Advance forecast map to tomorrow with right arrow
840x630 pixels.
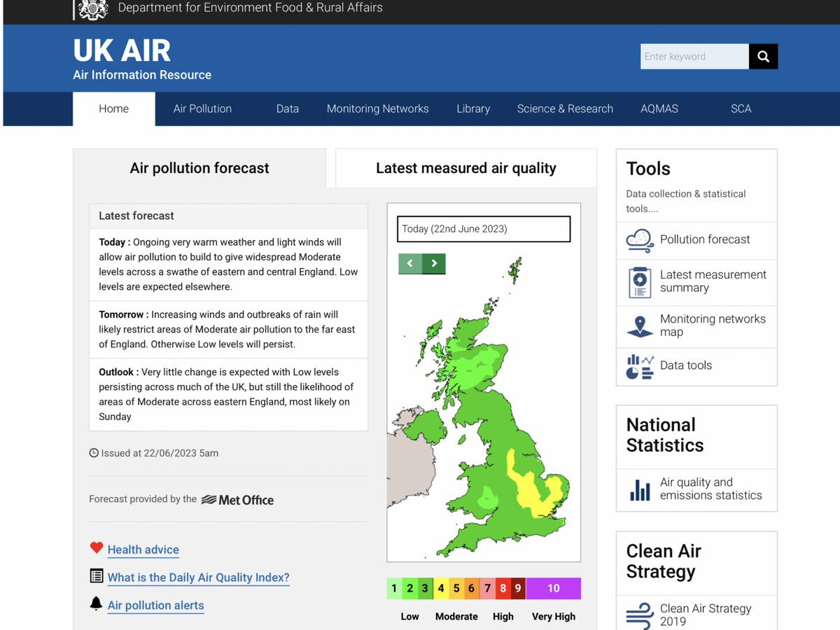pos(434,264)
